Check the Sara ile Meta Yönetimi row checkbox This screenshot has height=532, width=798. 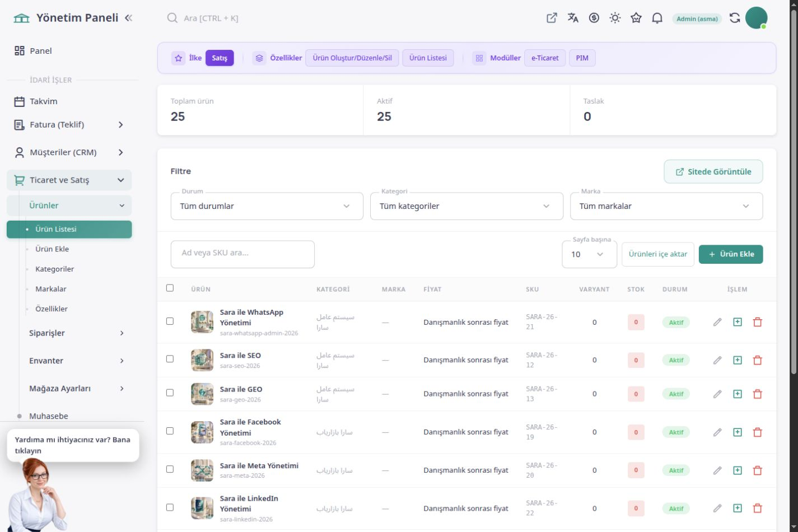(170, 469)
